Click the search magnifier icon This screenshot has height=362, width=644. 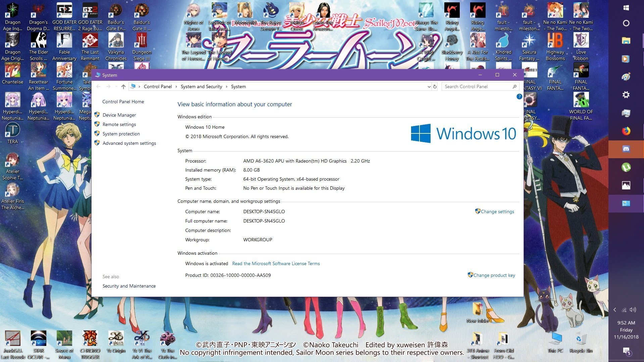(x=514, y=86)
